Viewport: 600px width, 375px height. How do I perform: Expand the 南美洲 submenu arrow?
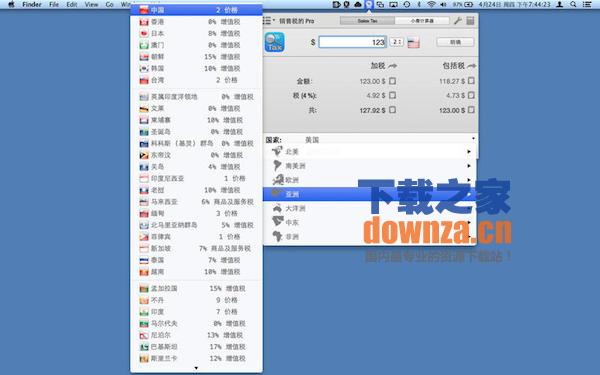(x=469, y=166)
